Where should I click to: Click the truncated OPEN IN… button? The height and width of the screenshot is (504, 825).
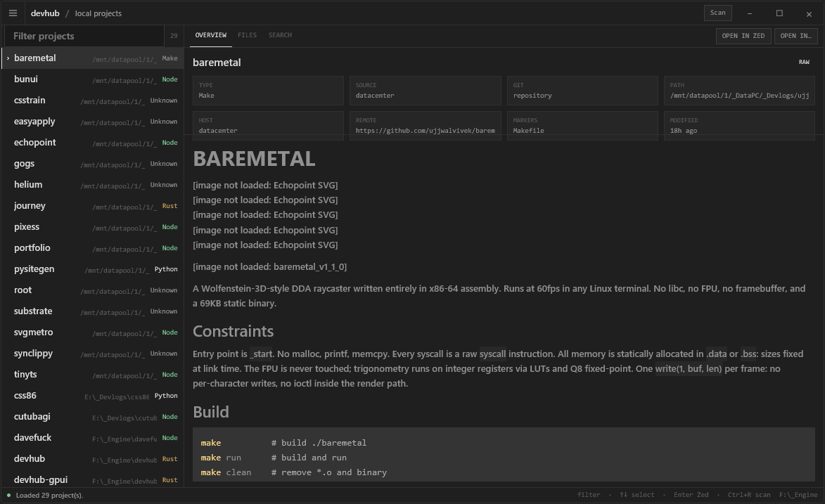795,36
